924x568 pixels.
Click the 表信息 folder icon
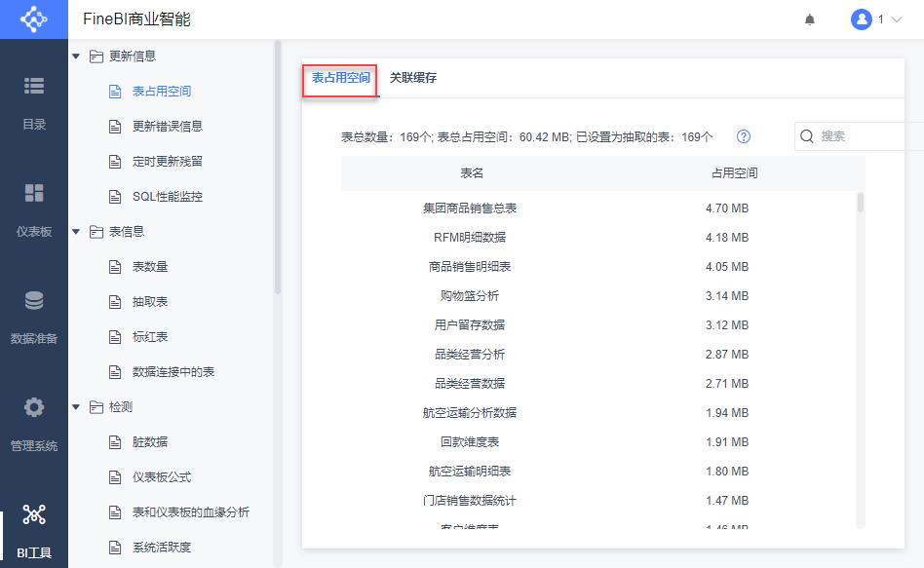(96, 232)
